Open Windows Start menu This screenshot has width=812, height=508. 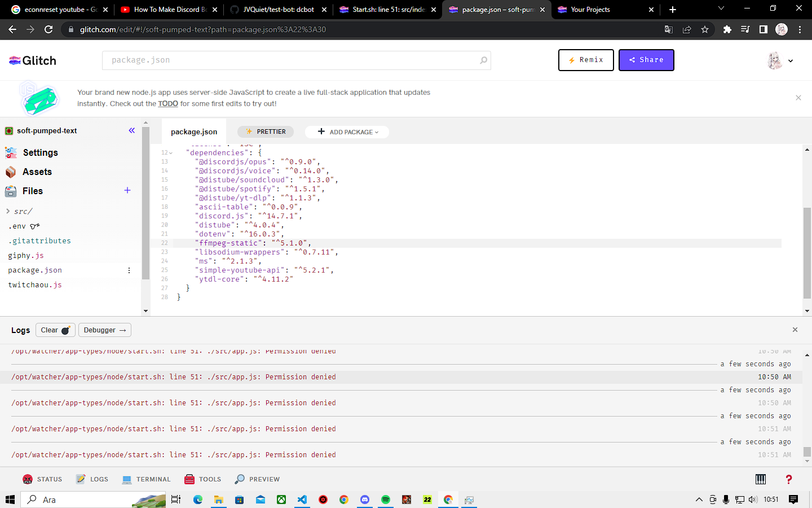[x=10, y=500]
